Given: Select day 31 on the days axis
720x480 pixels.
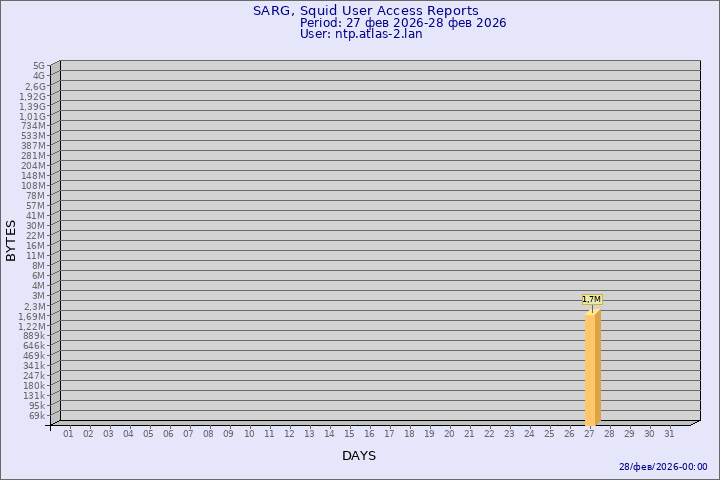Looking at the screenshot, I should [669, 433].
